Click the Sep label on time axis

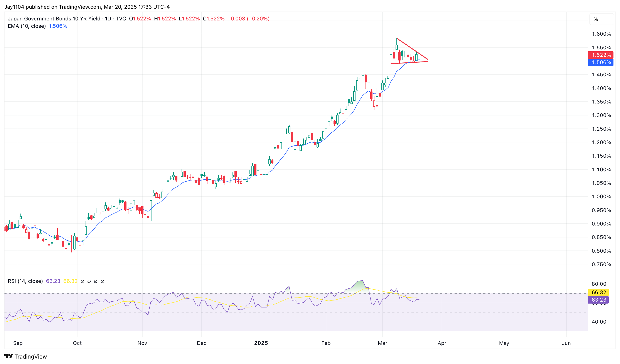click(18, 343)
